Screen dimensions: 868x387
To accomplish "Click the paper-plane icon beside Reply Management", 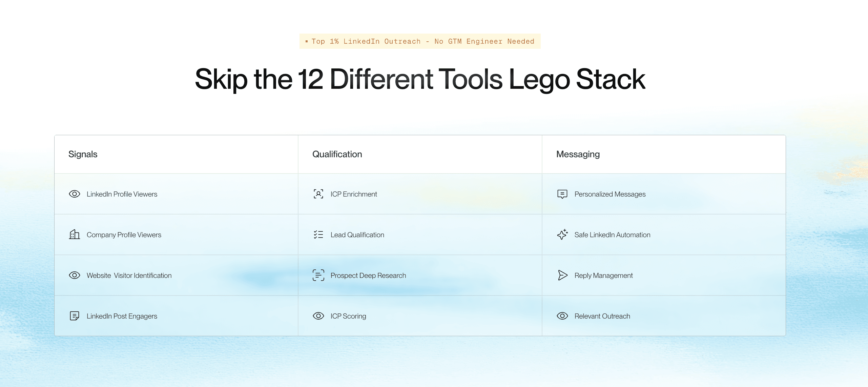I will [562, 275].
